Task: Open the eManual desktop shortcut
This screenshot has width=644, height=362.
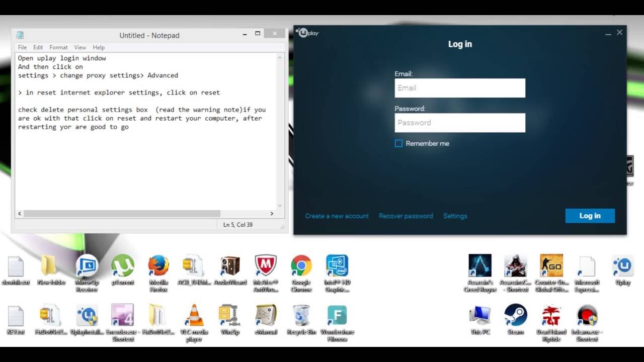Action: [x=266, y=320]
